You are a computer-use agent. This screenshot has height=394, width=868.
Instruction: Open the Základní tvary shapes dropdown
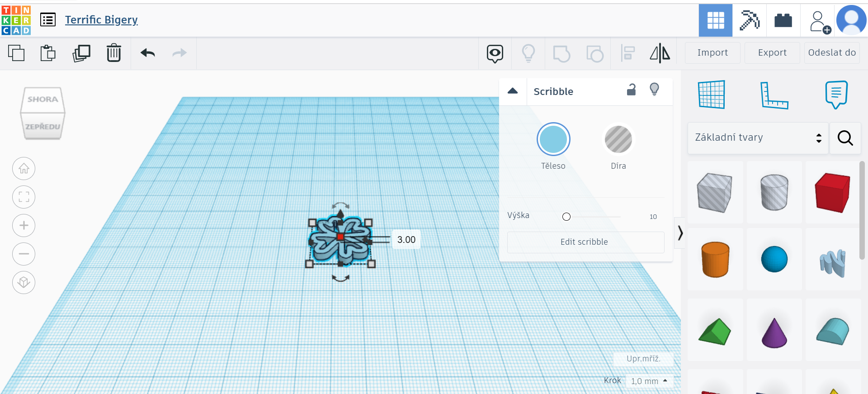point(758,138)
